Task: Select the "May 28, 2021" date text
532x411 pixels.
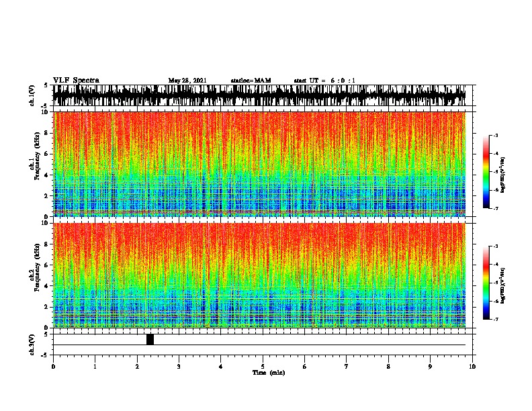Action: pos(187,81)
